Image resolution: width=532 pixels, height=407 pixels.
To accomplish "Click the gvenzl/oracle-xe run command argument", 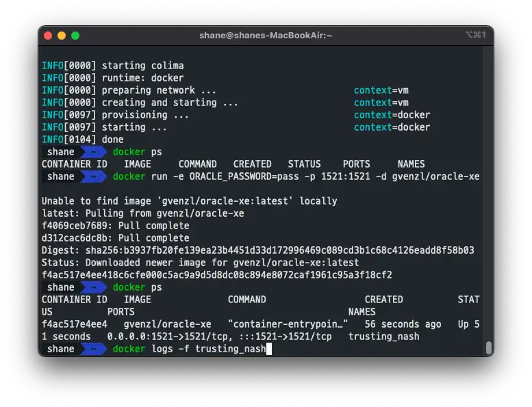I will click(436, 176).
